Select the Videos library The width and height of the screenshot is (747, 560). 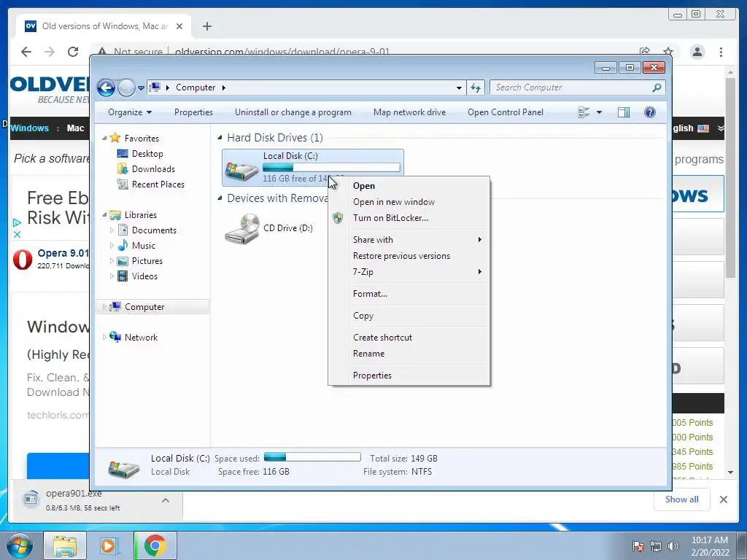coord(144,276)
